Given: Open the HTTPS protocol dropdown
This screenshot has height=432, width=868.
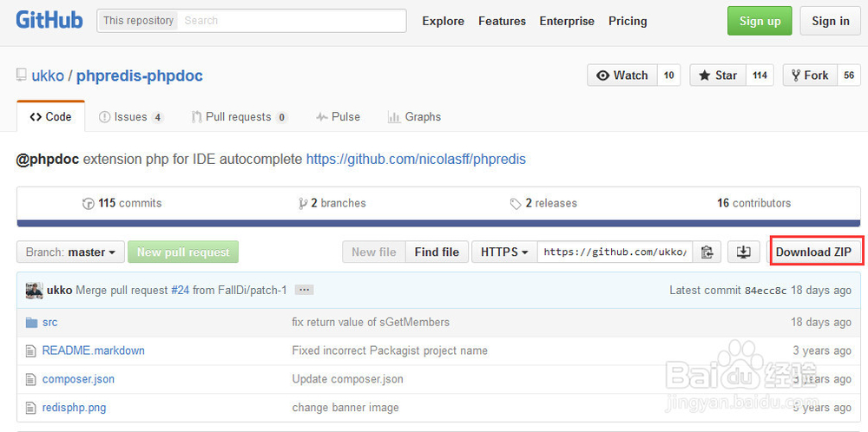Looking at the screenshot, I should click(504, 252).
